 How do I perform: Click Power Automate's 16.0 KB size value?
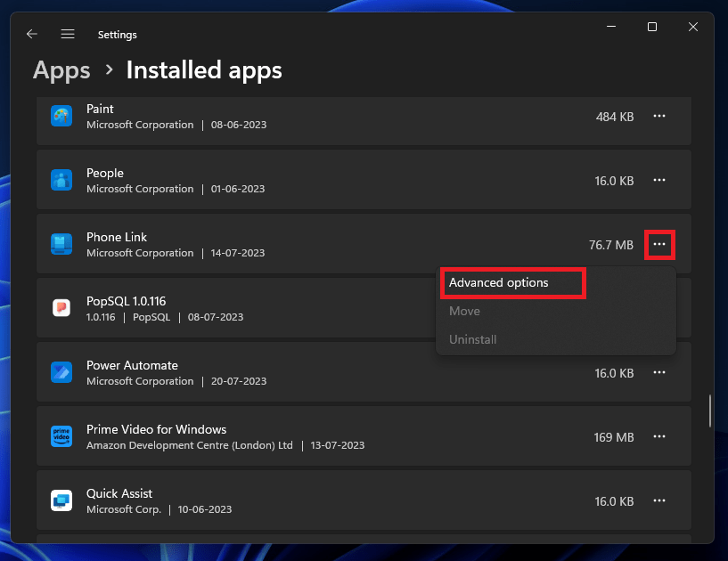(x=614, y=373)
